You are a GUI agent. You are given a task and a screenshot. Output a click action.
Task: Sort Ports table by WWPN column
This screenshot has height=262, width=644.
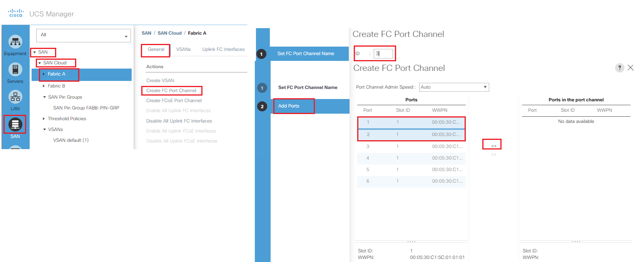point(440,110)
